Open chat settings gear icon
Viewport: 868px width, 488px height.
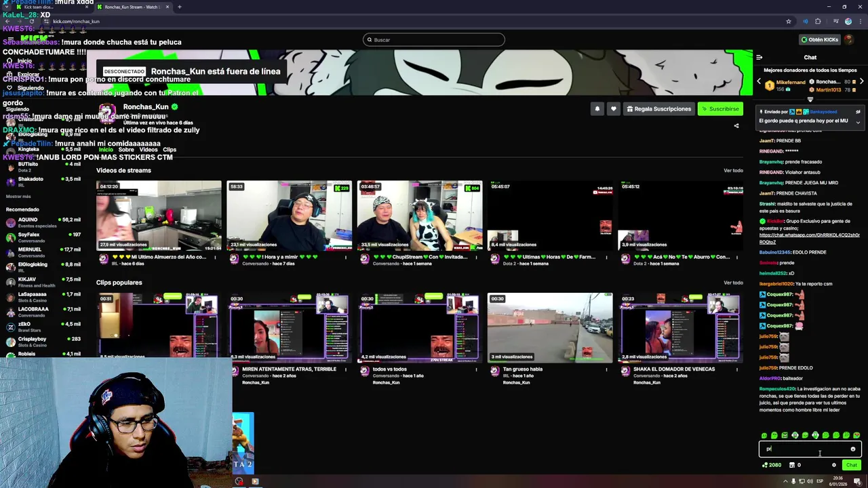[x=834, y=465]
